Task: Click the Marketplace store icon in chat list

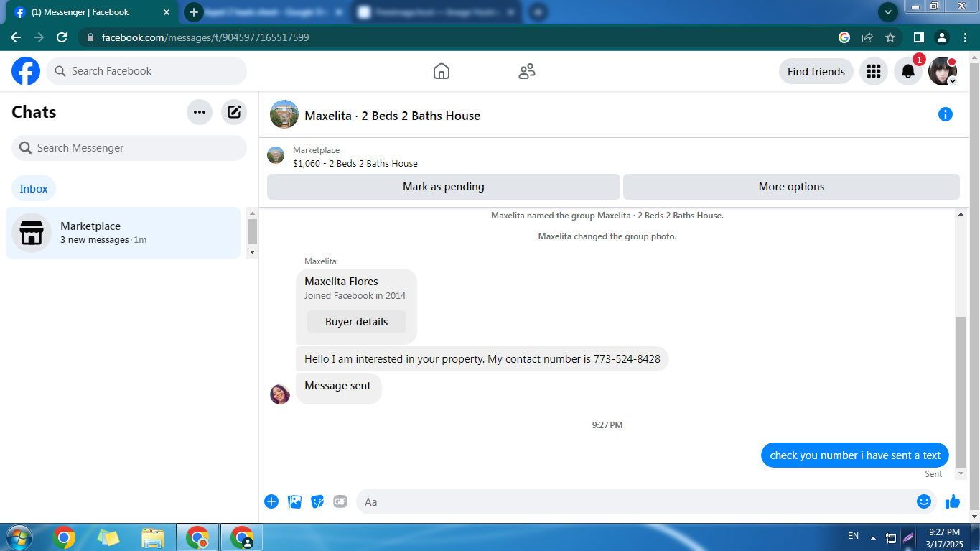Action: (x=32, y=233)
